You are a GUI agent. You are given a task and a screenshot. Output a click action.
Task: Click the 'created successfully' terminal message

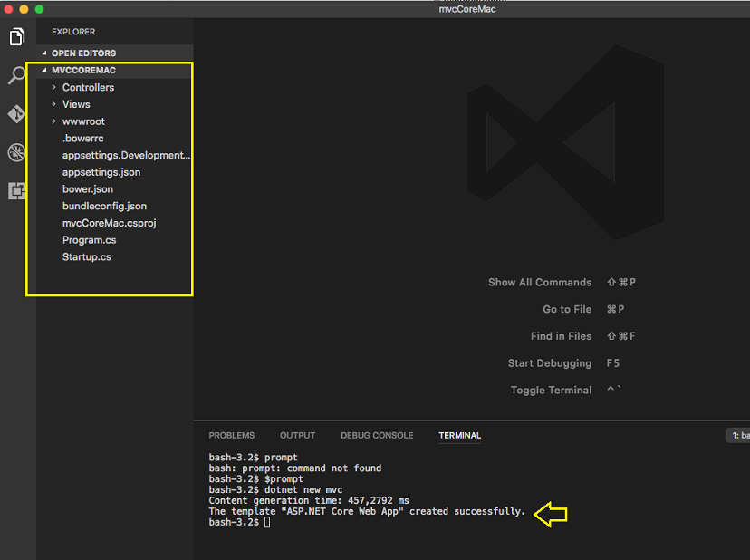coord(367,512)
